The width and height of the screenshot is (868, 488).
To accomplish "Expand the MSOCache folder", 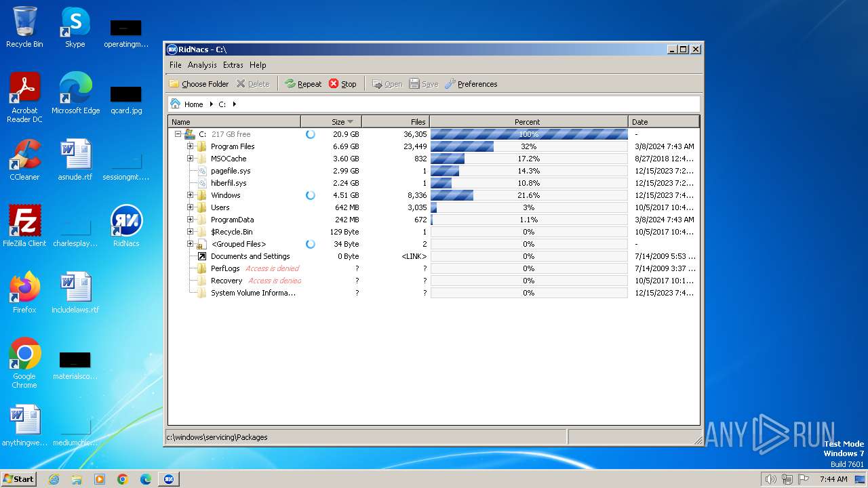I will point(190,159).
